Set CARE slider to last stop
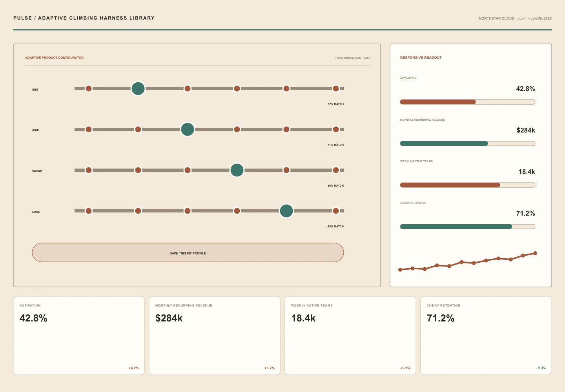 pyautogui.click(x=336, y=211)
